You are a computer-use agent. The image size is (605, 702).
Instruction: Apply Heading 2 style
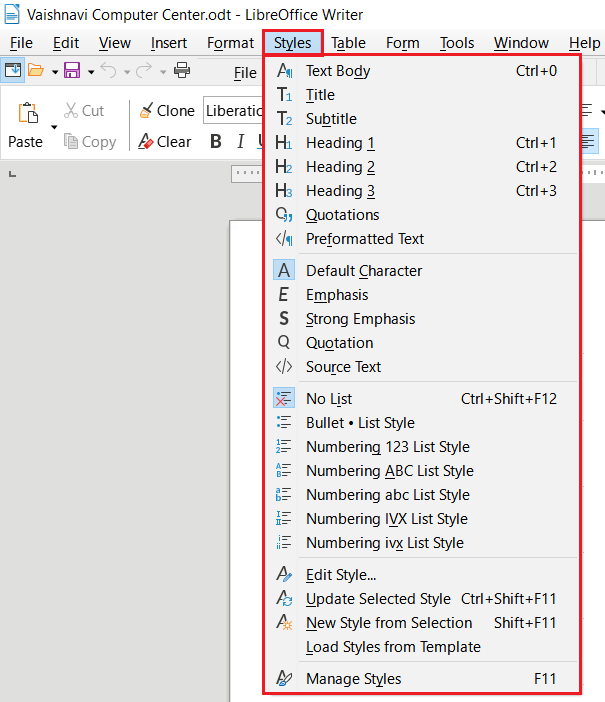422,167
